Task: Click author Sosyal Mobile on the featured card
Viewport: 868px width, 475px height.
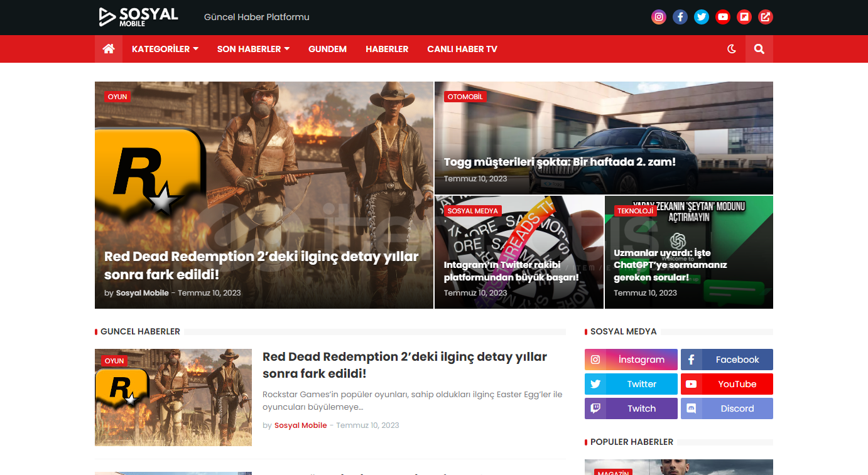Action: pyautogui.click(x=142, y=293)
